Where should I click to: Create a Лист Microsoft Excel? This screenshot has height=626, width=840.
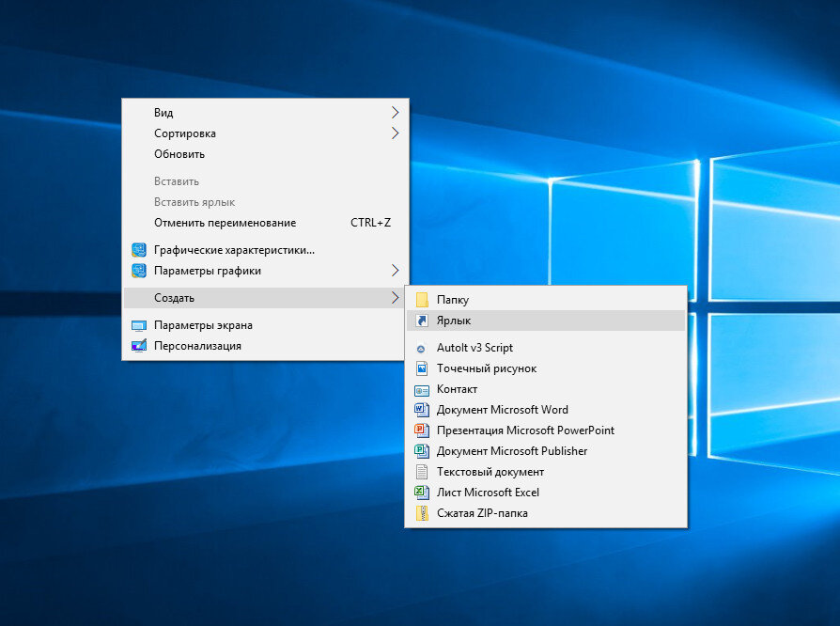click(546, 493)
